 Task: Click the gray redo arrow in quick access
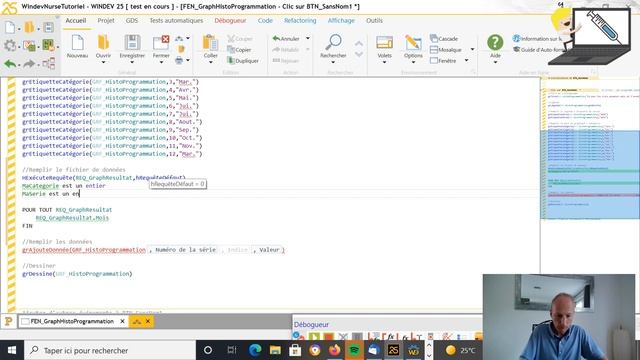pyautogui.click(x=29, y=64)
